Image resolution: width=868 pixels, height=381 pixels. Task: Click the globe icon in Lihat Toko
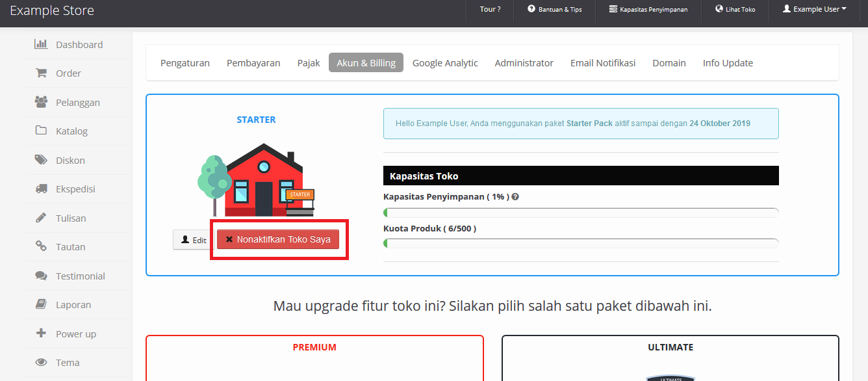coord(719,9)
